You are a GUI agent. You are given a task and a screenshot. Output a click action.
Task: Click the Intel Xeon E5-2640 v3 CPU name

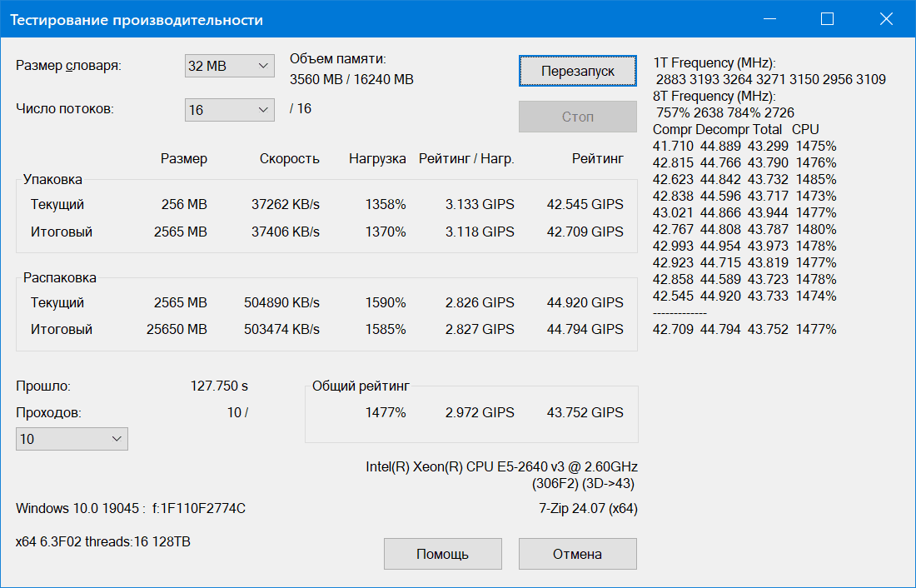[502, 467]
